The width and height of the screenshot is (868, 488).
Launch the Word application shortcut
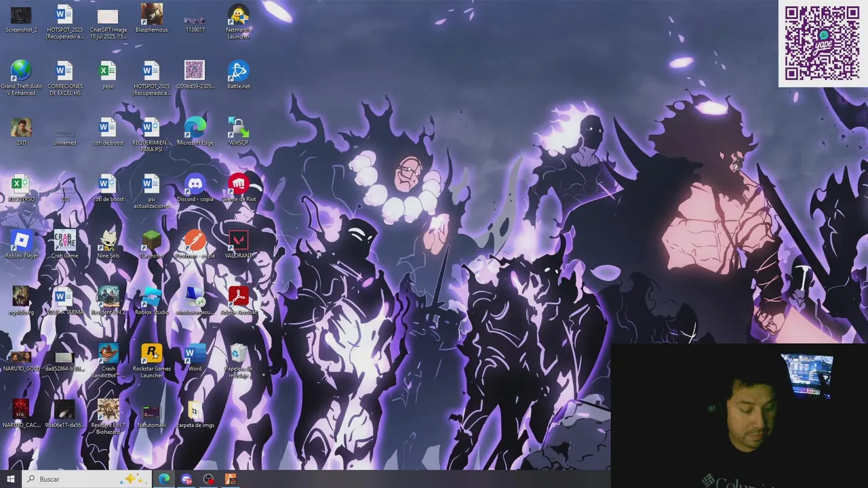point(195,357)
